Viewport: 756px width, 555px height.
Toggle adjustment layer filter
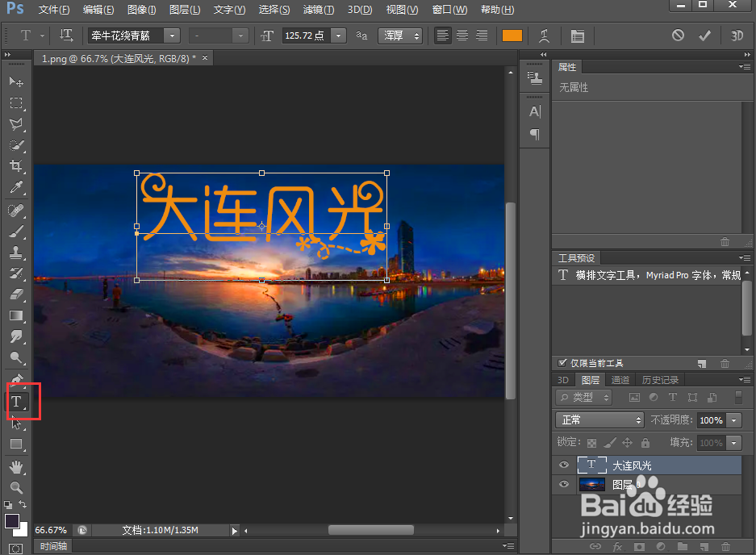click(654, 398)
